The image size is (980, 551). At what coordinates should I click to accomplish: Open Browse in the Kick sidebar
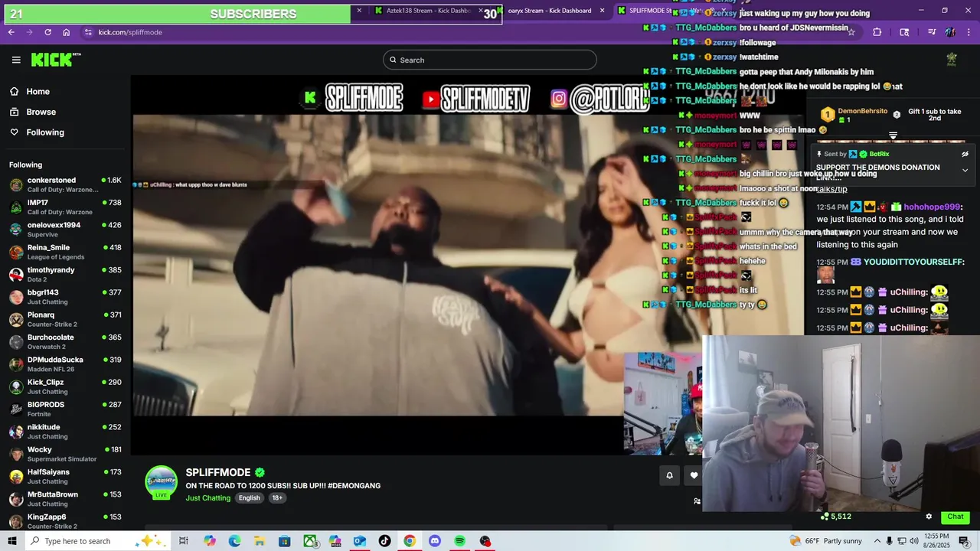point(41,112)
